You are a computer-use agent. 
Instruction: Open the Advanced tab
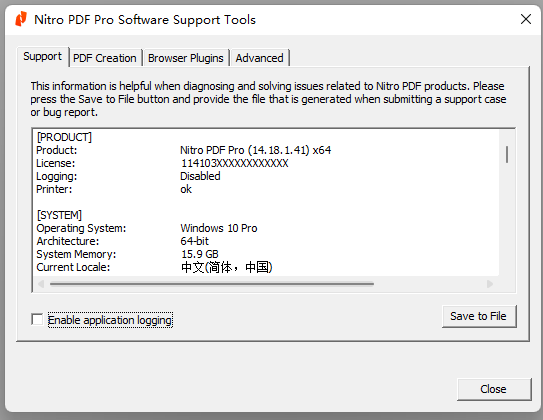pos(259,58)
